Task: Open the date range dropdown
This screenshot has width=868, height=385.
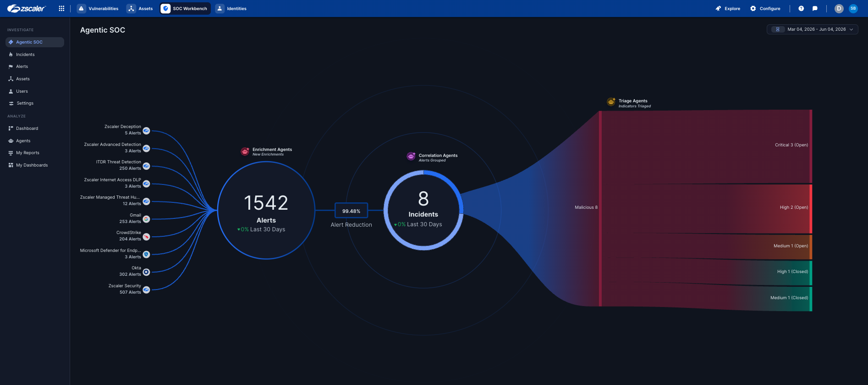Action: coord(812,29)
